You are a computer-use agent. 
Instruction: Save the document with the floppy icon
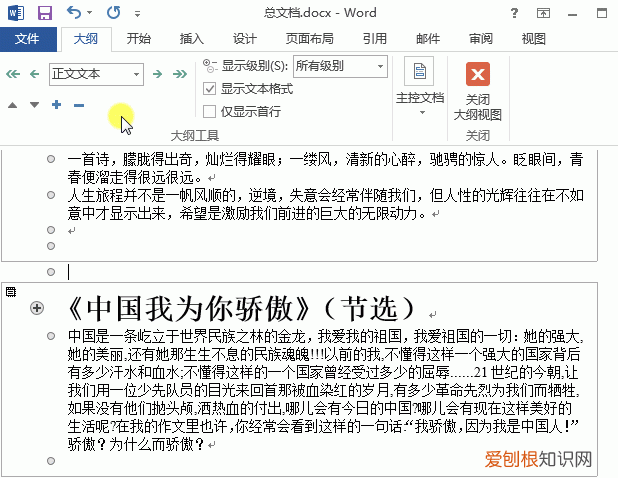point(45,13)
